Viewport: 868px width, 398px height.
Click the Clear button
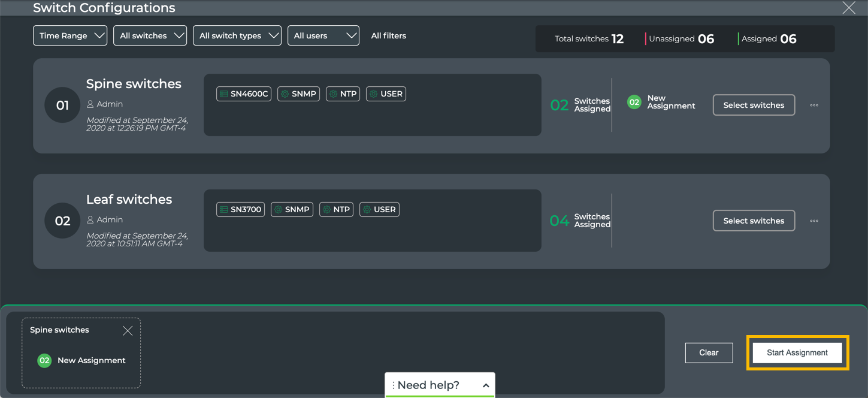click(x=709, y=353)
